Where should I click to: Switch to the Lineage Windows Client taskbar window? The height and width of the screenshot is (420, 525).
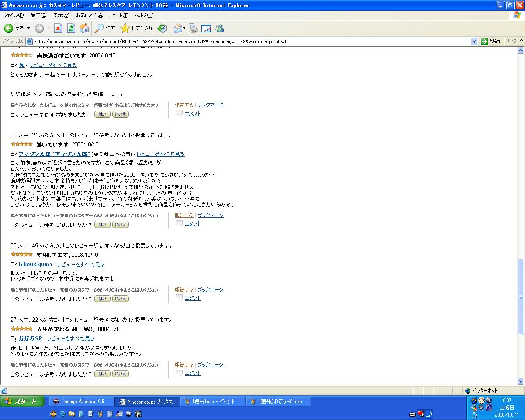point(81,402)
